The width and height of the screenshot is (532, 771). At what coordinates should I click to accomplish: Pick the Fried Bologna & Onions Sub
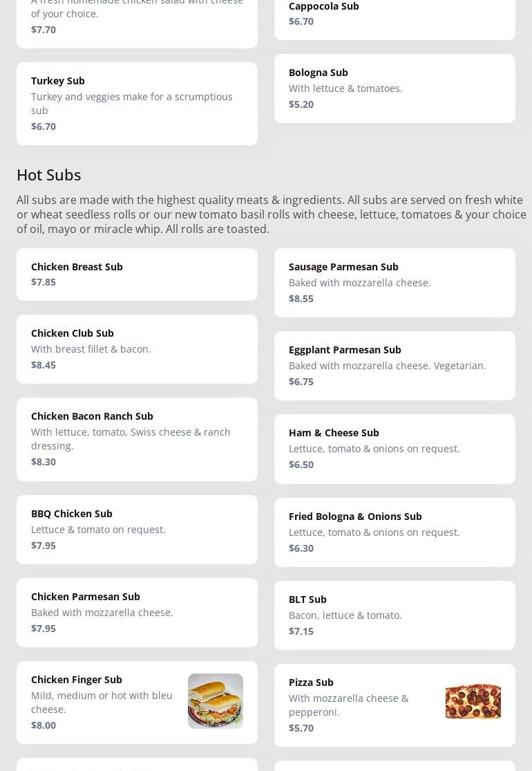(x=355, y=517)
